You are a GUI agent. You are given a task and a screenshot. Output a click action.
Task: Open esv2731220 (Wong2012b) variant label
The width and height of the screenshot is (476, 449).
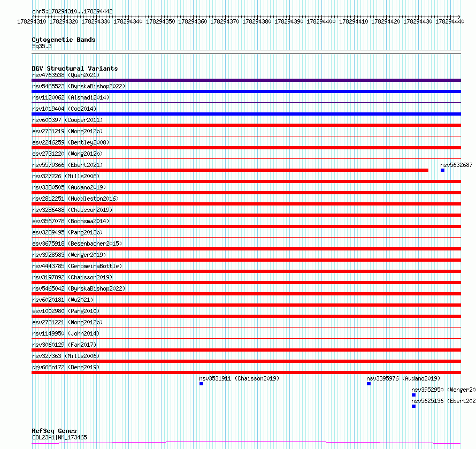[x=67, y=154]
